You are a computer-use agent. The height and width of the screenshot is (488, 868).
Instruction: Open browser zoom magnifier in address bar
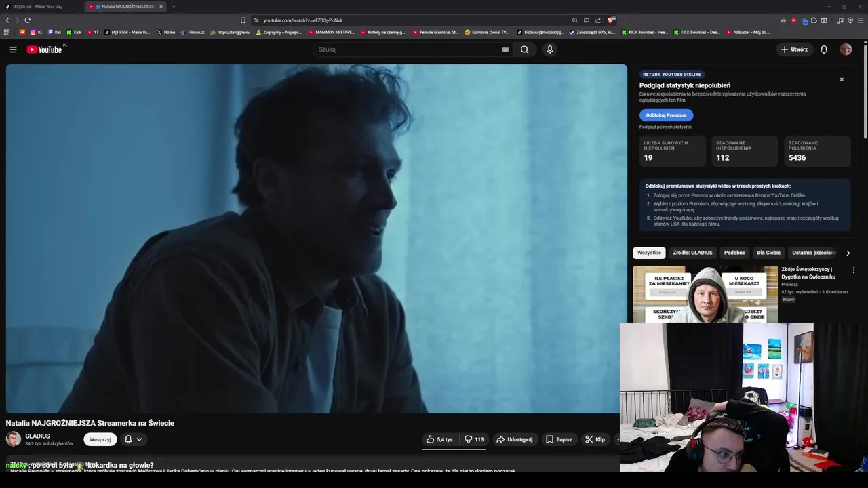[575, 20]
